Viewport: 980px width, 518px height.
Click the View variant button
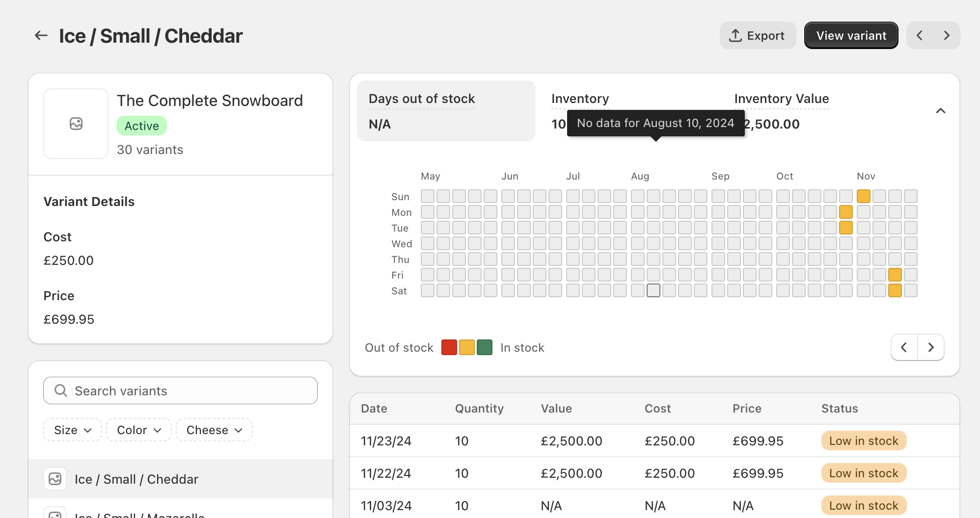pyautogui.click(x=851, y=35)
